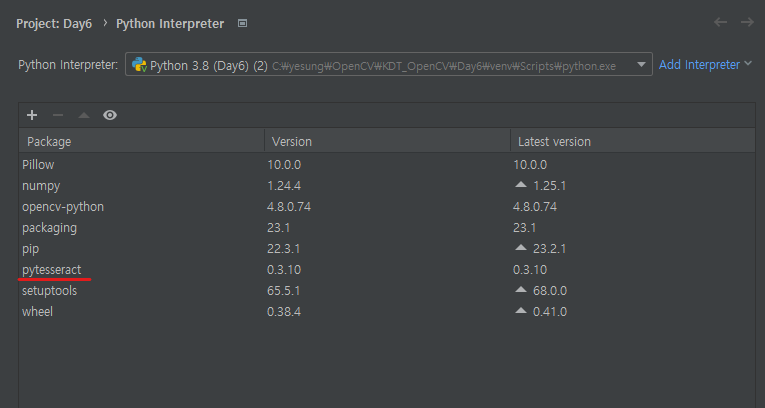Sort by the Package column header

[141, 142]
